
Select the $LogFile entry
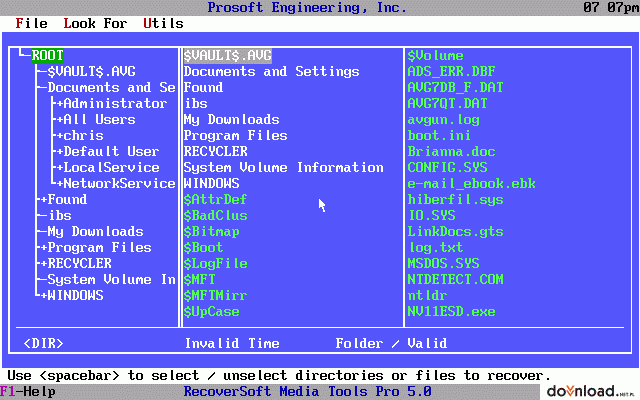[216, 264]
